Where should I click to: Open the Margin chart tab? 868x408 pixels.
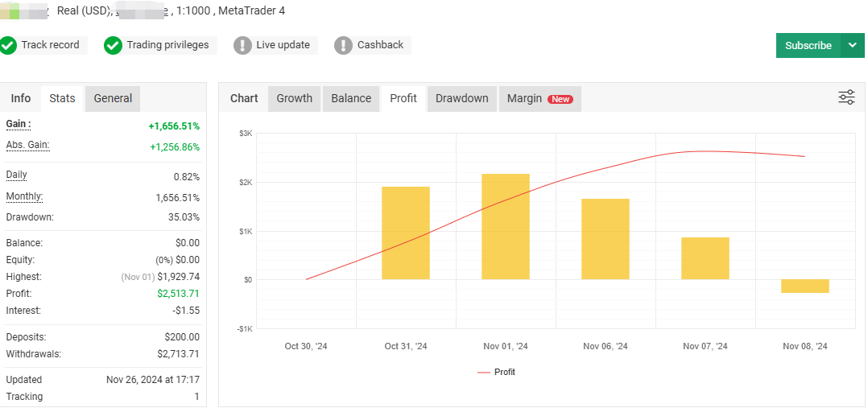(524, 98)
